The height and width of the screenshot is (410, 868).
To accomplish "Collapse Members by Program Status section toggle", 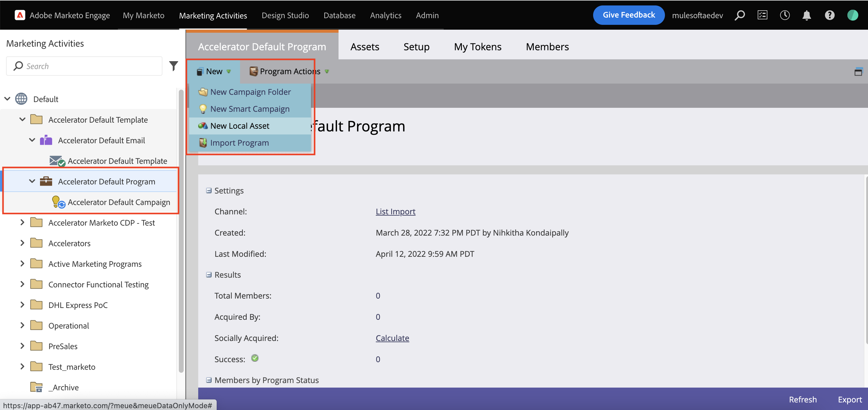I will (x=209, y=380).
